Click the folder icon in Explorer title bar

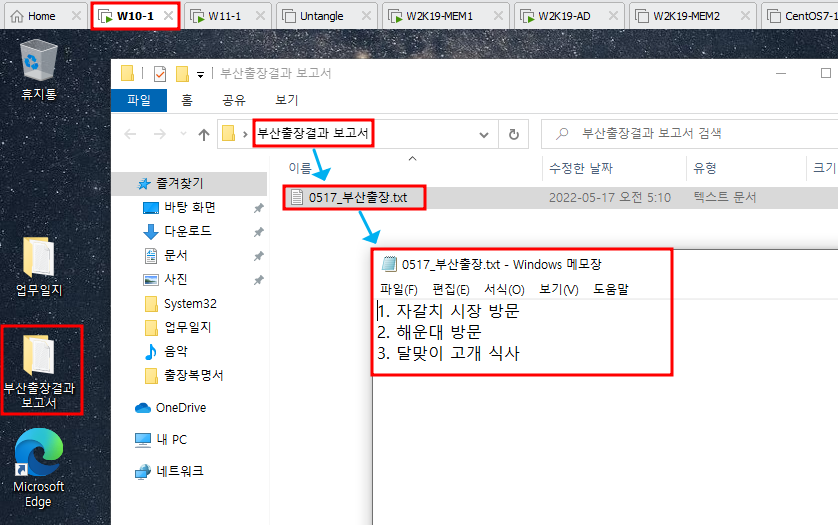[127, 73]
